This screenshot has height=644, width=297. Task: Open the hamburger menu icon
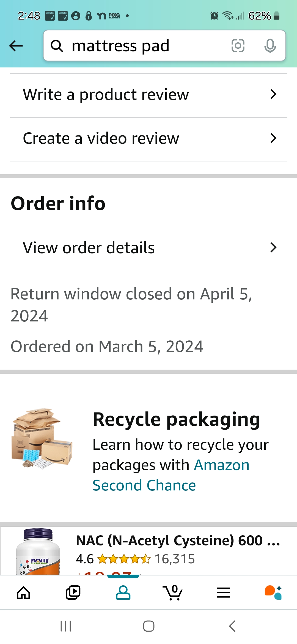pyautogui.click(x=223, y=593)
